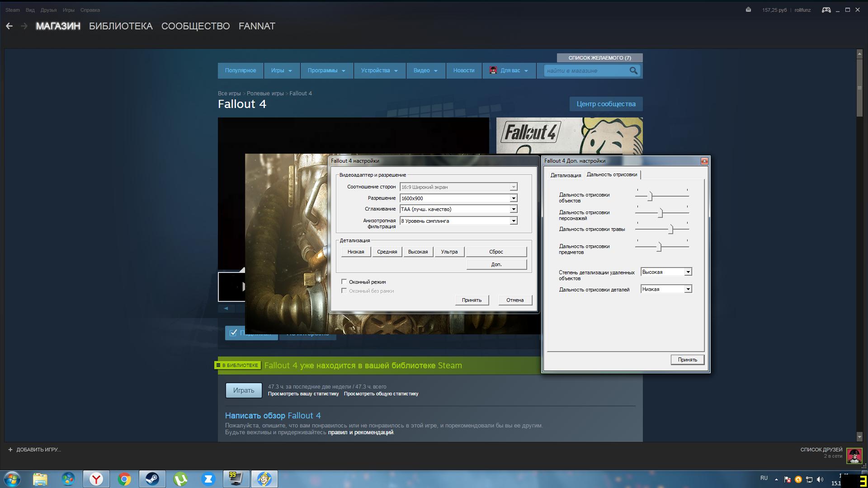This screenshot has height=488, width=868.
Task: Click the previous screenshot arrow under media
Action: point(226,308)
